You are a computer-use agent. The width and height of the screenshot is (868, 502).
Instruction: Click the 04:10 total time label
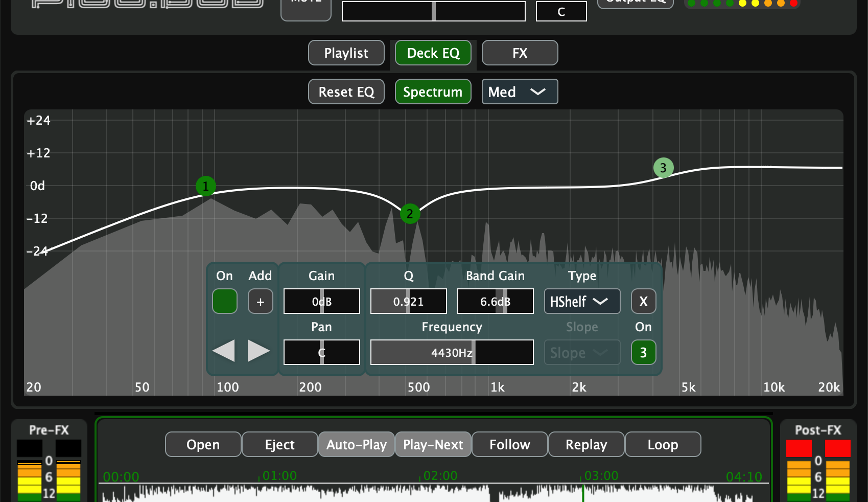(x=744, y=476)
